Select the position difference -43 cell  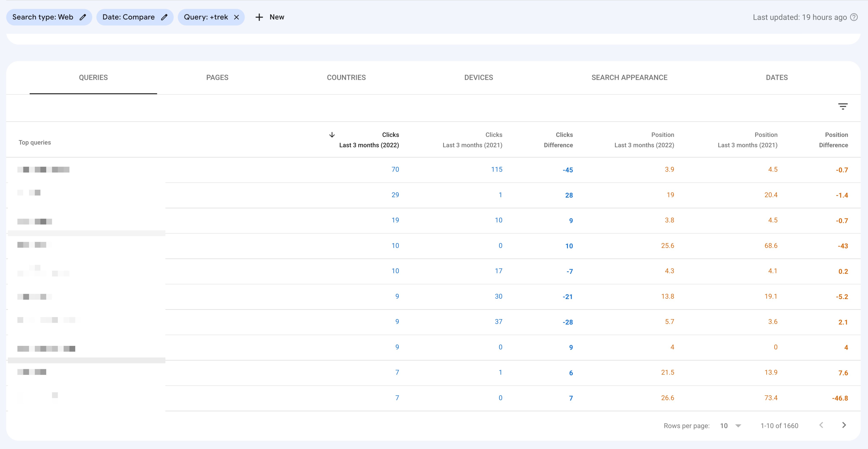pos(843,246)
